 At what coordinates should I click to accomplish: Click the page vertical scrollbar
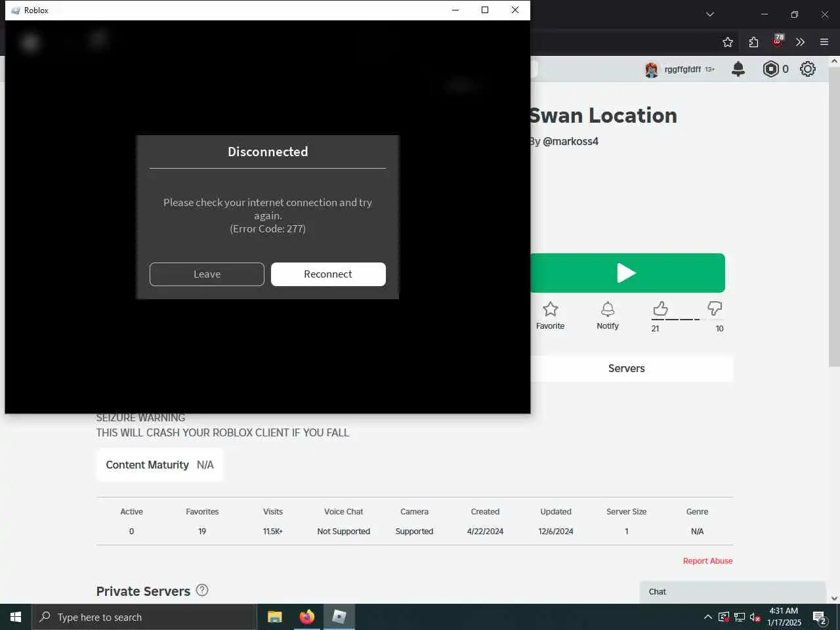834,217
